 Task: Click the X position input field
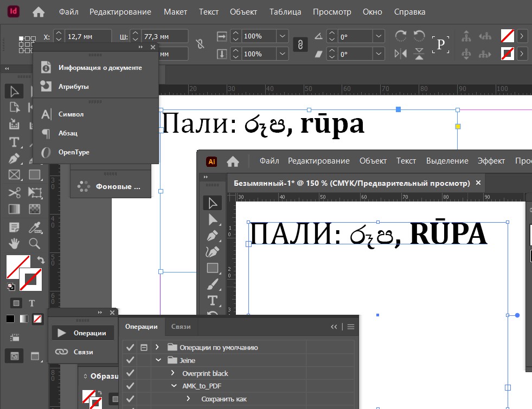coord(87,37)
